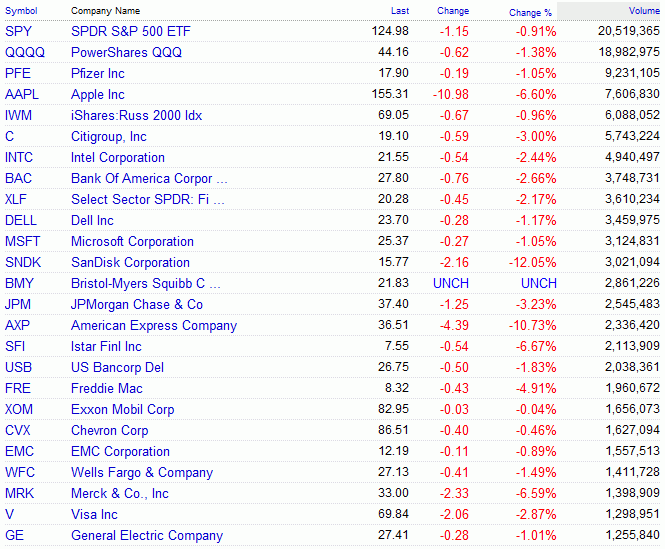Open General Electric Company link
The width and height of the screenshot is (665, 549).
coord(147,535)
